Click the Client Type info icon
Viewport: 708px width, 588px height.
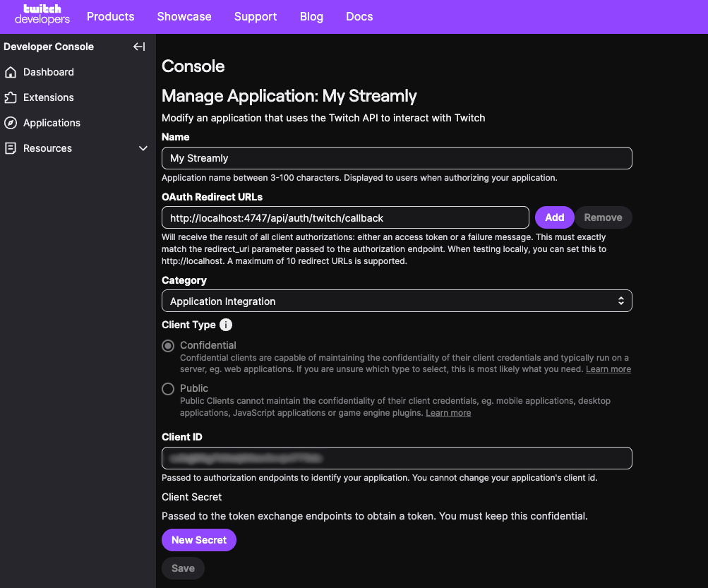pyautogui.click(x=226, y=325)
